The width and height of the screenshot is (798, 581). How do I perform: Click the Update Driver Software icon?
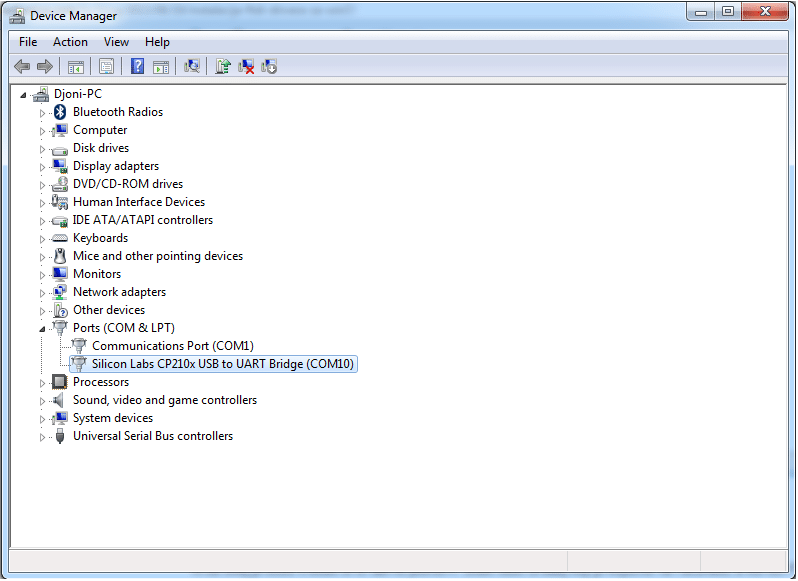click(x=223, y=67)
